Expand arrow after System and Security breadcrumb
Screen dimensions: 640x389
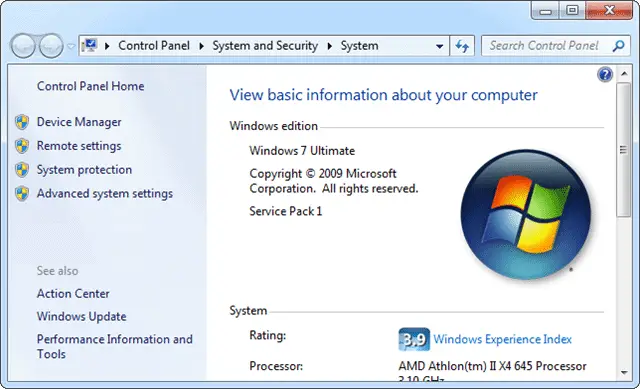point(329,46)
